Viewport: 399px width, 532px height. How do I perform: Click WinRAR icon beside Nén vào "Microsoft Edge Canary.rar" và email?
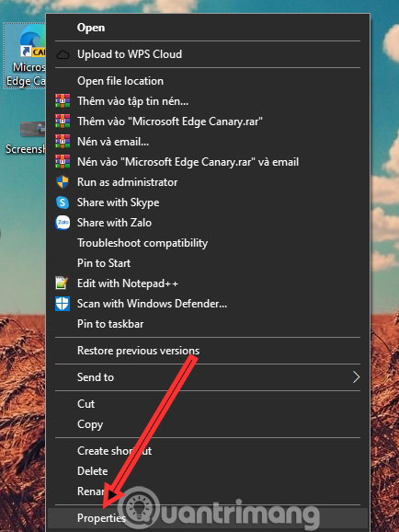click(63, 162)
